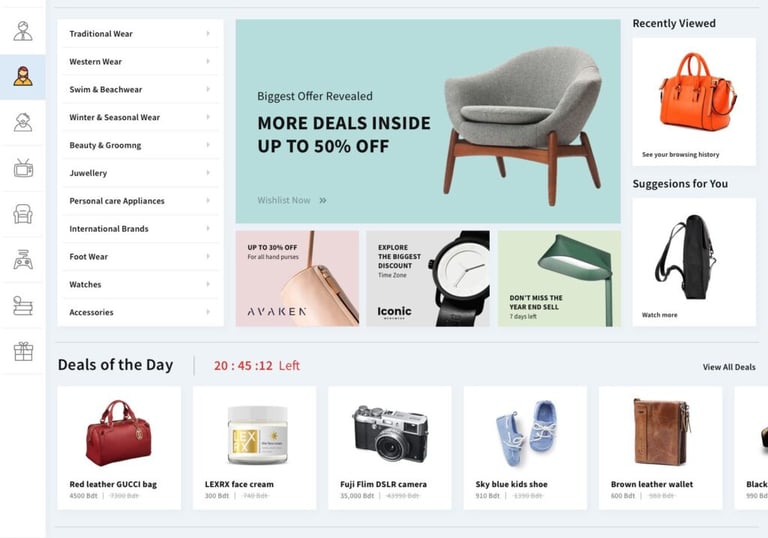Image resolution: width=768 pixels, height=538 pixels.
Task: Open the Red leather GUCCI bag deal
Action: click(119, 448)
